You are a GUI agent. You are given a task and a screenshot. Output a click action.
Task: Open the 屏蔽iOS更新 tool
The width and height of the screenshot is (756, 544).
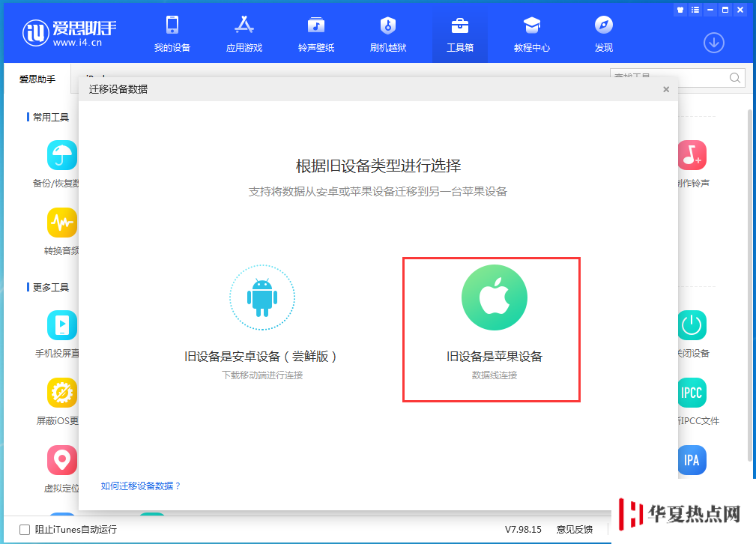(61, 393)
